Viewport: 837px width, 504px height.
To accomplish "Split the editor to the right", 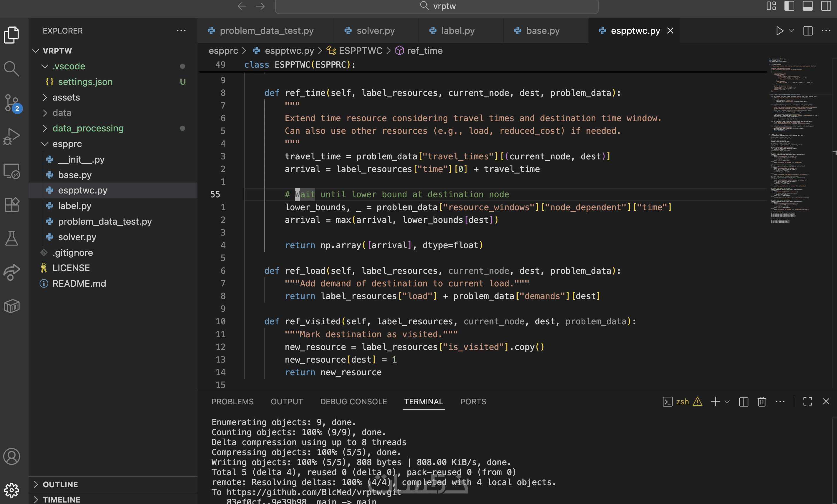I will tap(808, 31).
